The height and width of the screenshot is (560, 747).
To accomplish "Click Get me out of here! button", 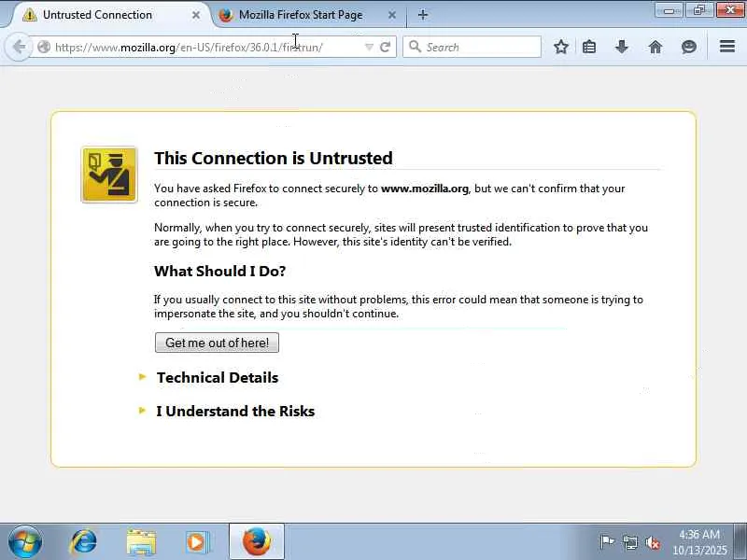I will pyautogui.click(x=217, y=343).
